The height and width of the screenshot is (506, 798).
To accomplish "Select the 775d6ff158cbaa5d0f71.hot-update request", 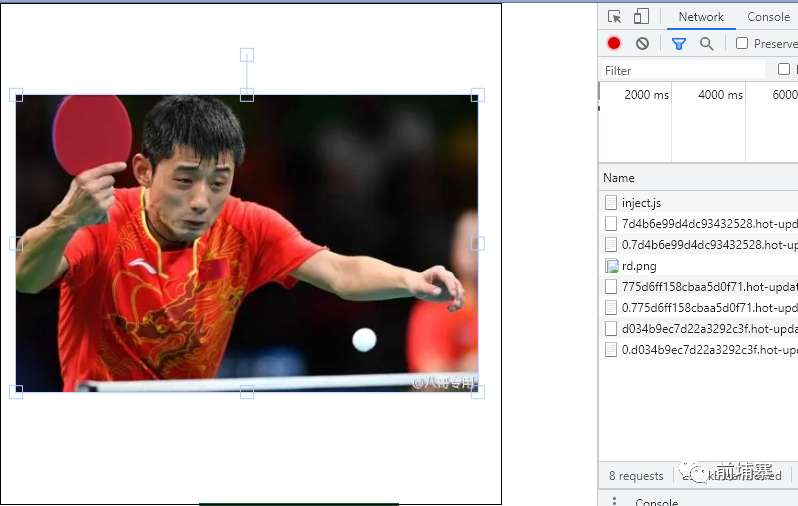I will [x=699, y=287].
